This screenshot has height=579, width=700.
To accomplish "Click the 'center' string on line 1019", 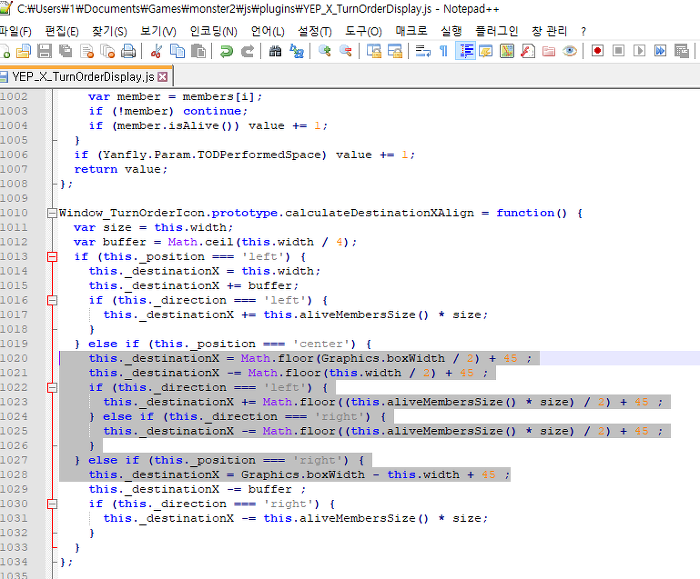I will click(x=321, y=344).
